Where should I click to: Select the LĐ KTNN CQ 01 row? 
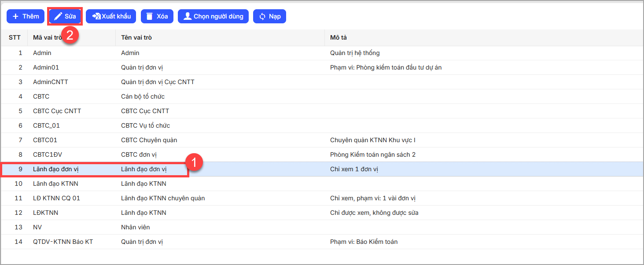[x=56, y=198]
